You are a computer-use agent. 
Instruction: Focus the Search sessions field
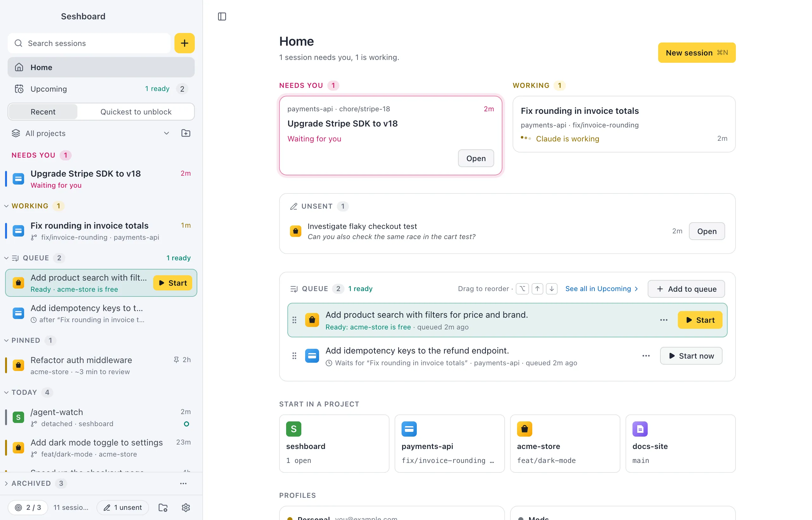click(89, 43)
